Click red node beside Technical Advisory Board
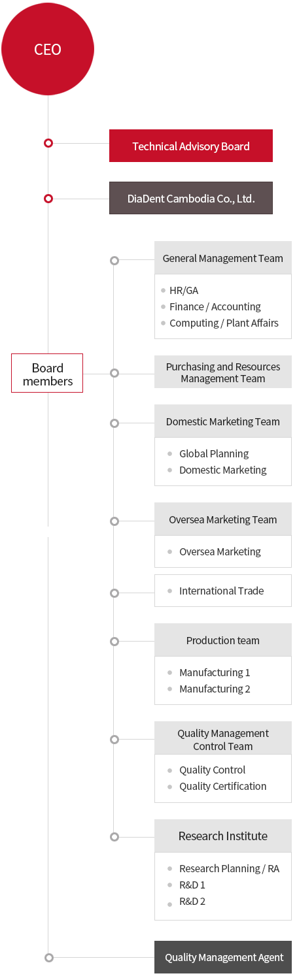 click(x=48, y=143)
